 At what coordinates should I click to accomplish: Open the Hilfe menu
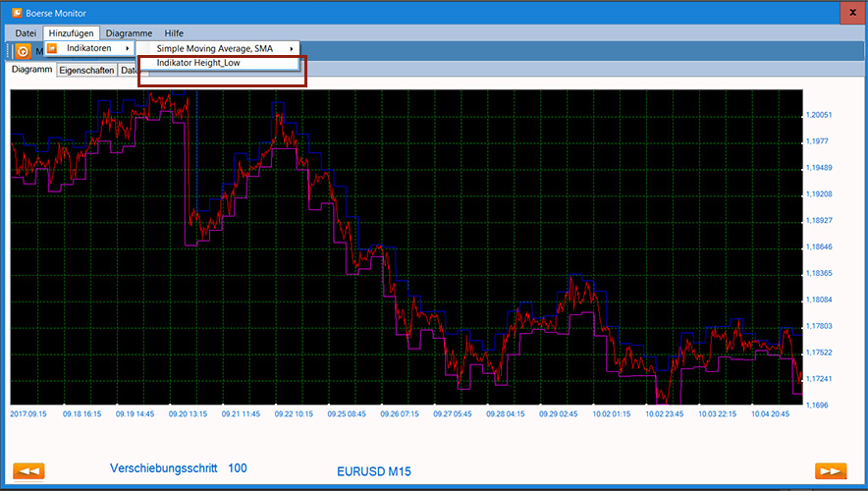click(174, 33)
